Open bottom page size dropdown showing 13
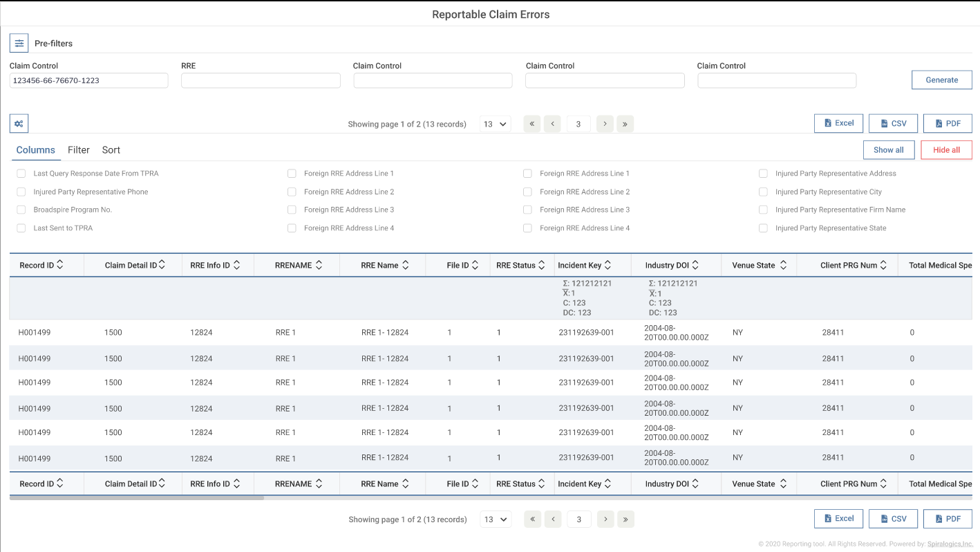The height and width of the screenshot is (552, 980). 496,519
